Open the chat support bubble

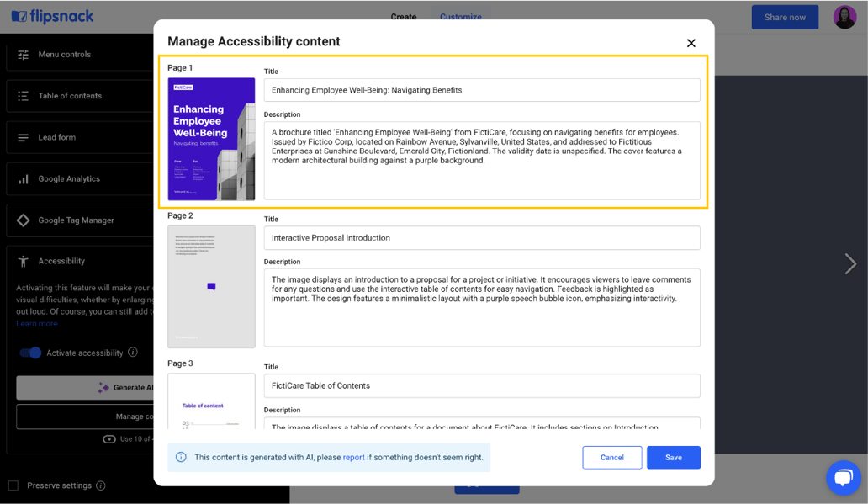pyautogui.click(x=843, y=477)
